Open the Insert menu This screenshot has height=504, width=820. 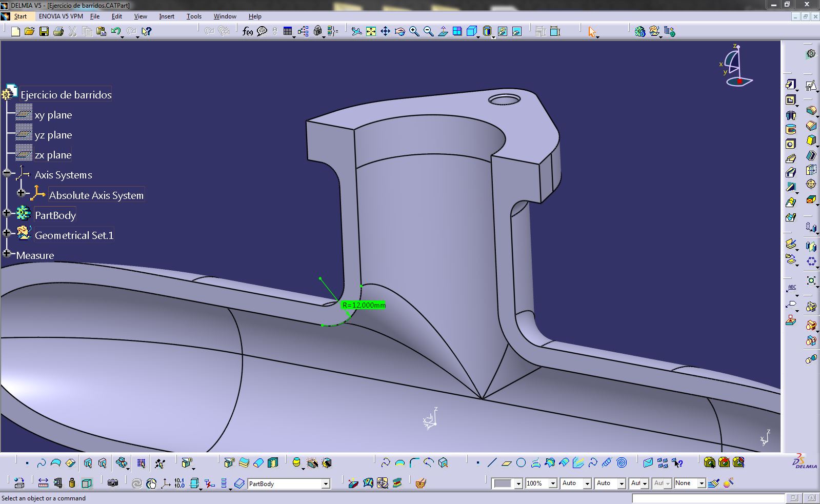coord(167,16)
